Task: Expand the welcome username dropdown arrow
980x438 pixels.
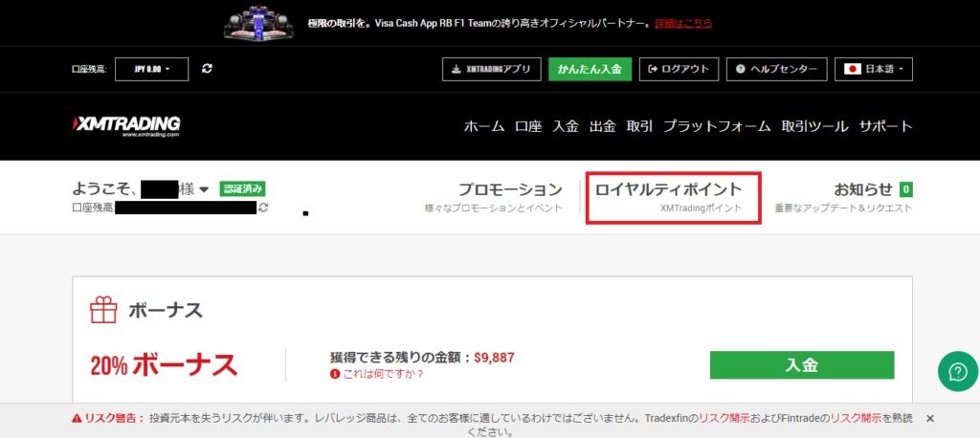Action: (204, 189)
